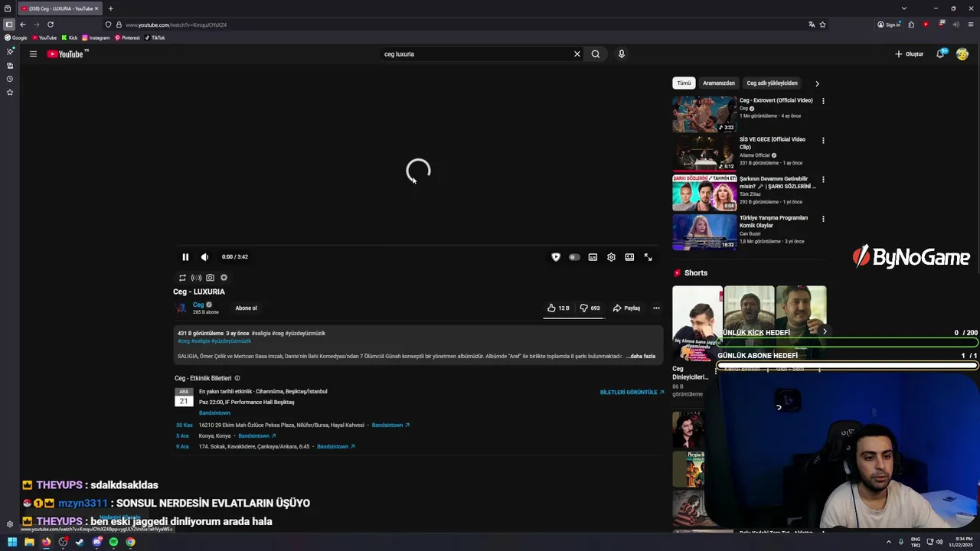Image resolution: width=980 pixels, height=551 pixels.
Task: Open the video player settings gear
Action: coord(611,257)
